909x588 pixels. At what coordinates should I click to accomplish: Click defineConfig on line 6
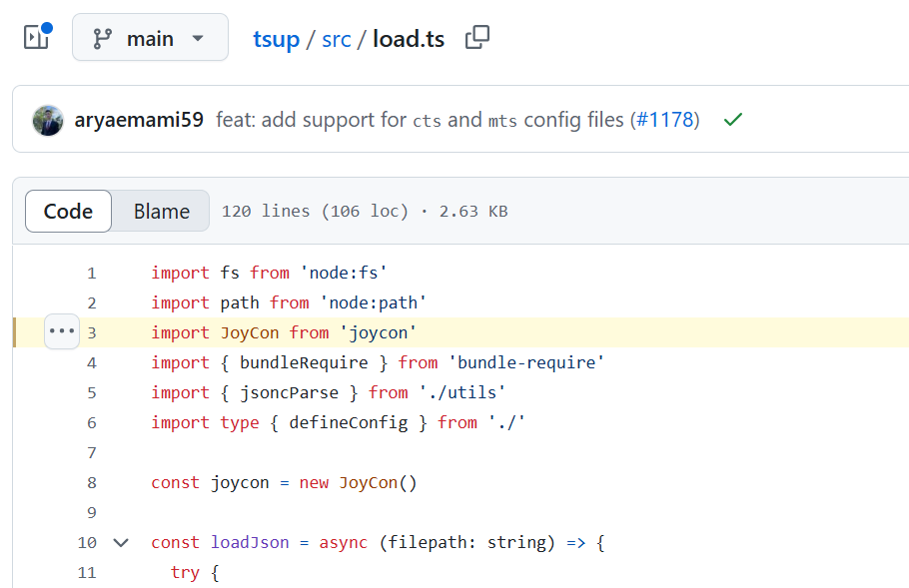coord(349,423)
